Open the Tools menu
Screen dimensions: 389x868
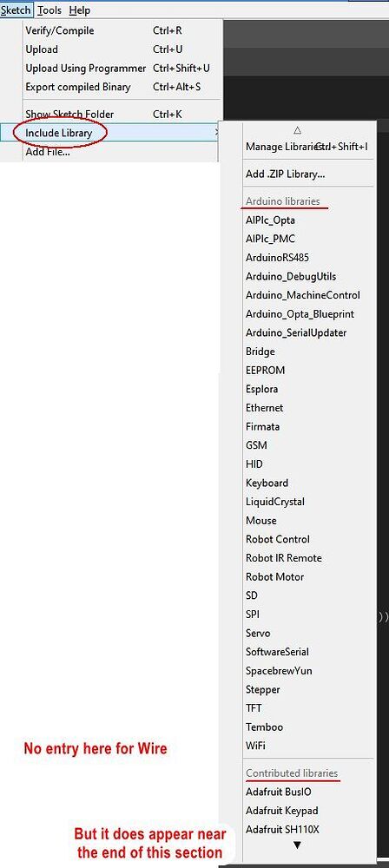49,10
